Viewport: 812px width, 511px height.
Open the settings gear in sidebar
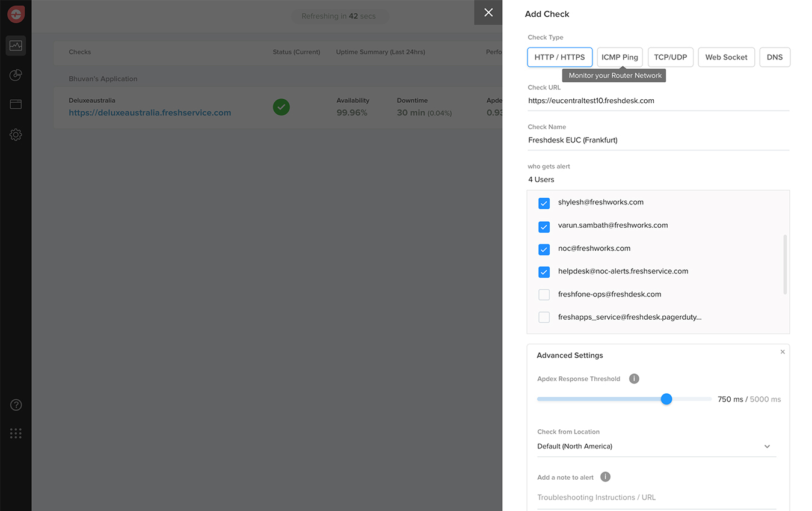(x=16, y=135)
